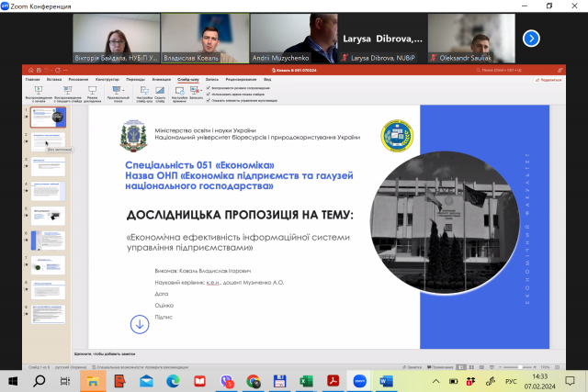Switch to the Анимация tab
Viewport: 588px width, 392px height.
coord(161,80)
